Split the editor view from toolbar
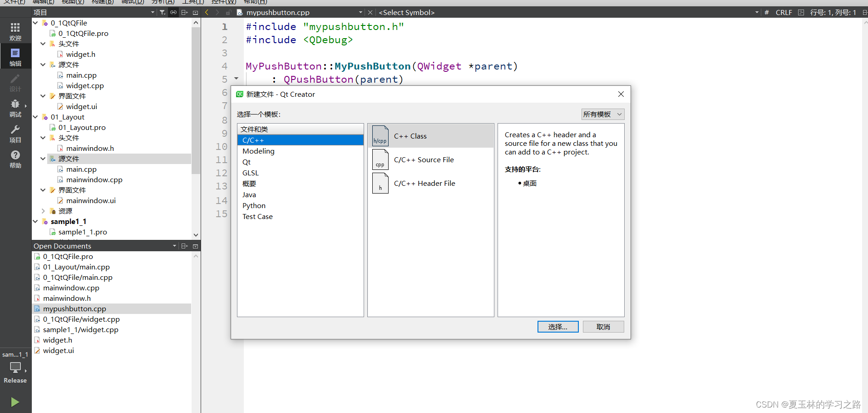 tap(865, 12)
